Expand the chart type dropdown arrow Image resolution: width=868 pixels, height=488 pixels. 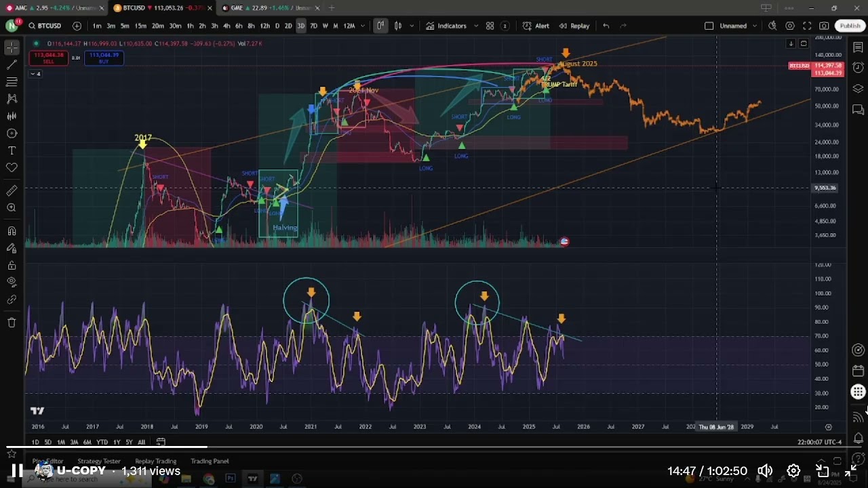(411, 26)
